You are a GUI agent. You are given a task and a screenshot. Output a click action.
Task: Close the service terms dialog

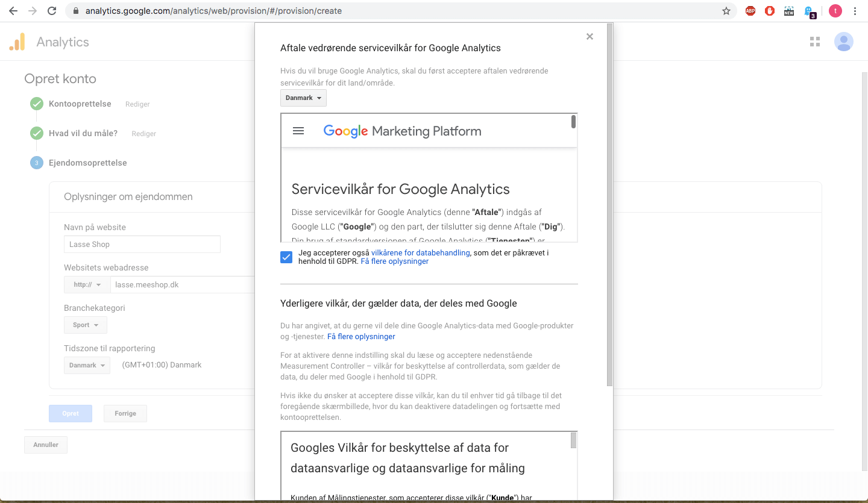tap(590, 36)
